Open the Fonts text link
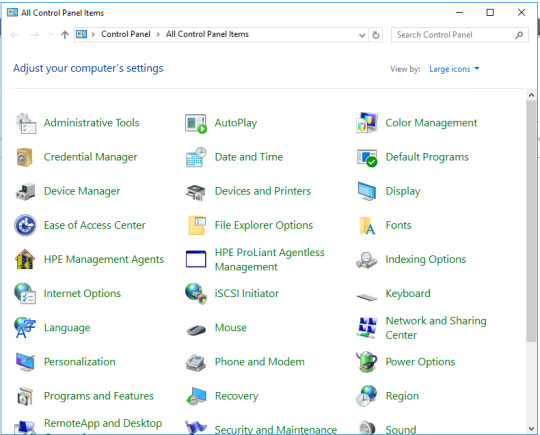The image size is (540, 435). 398,225
